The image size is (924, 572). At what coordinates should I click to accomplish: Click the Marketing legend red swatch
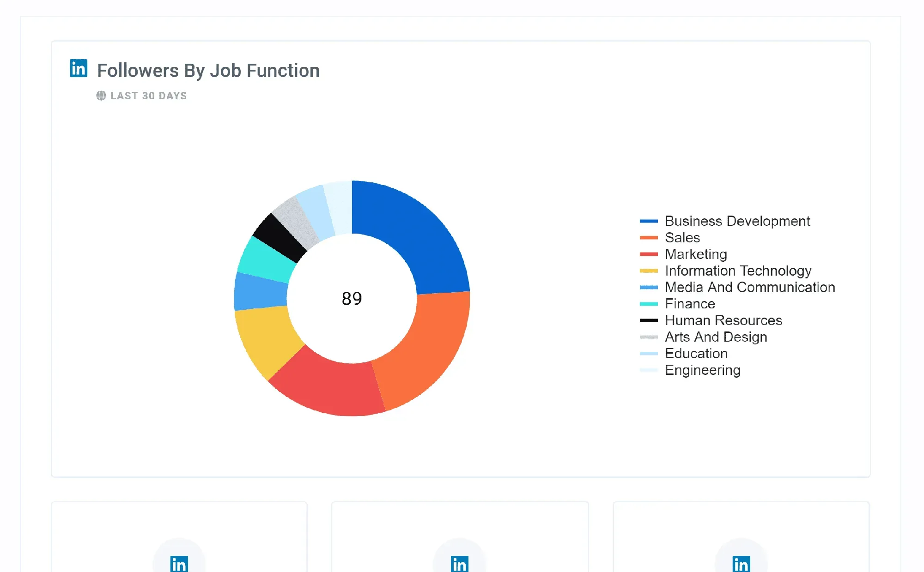point(649,254)
